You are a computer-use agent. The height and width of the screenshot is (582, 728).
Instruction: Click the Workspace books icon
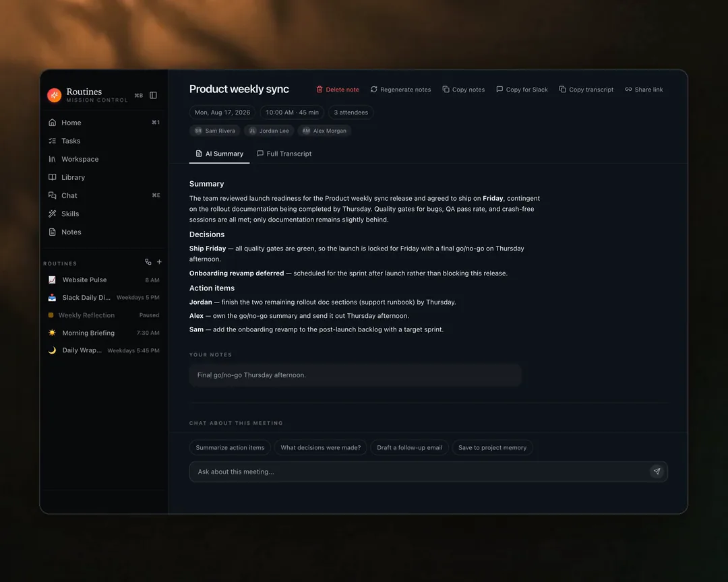click(x=53, y=159)
